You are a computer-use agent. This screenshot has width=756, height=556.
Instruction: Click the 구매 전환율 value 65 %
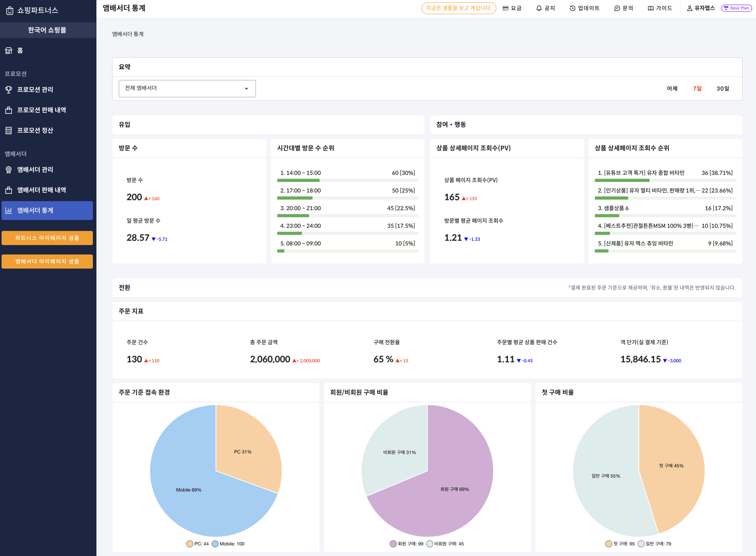pos(383,359)
